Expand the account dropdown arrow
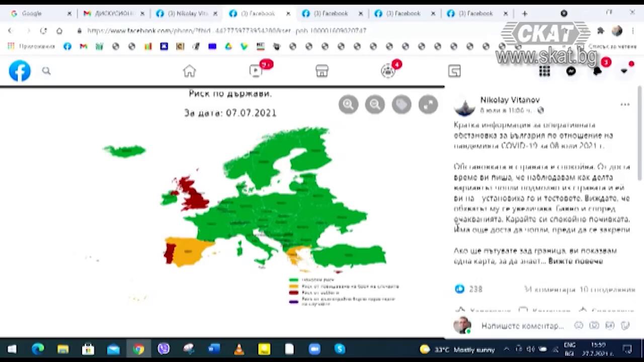The image size is (644, 362). [624, 71]
